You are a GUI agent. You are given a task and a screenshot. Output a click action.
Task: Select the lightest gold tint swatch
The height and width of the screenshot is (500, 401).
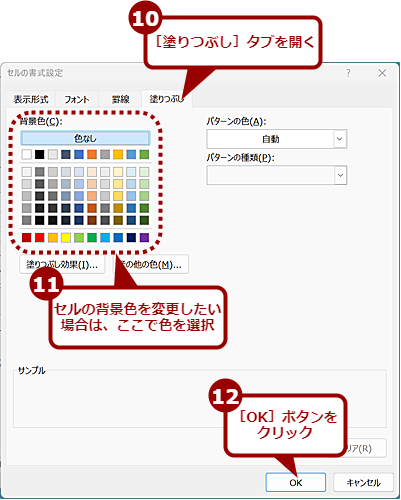point(118,172)
